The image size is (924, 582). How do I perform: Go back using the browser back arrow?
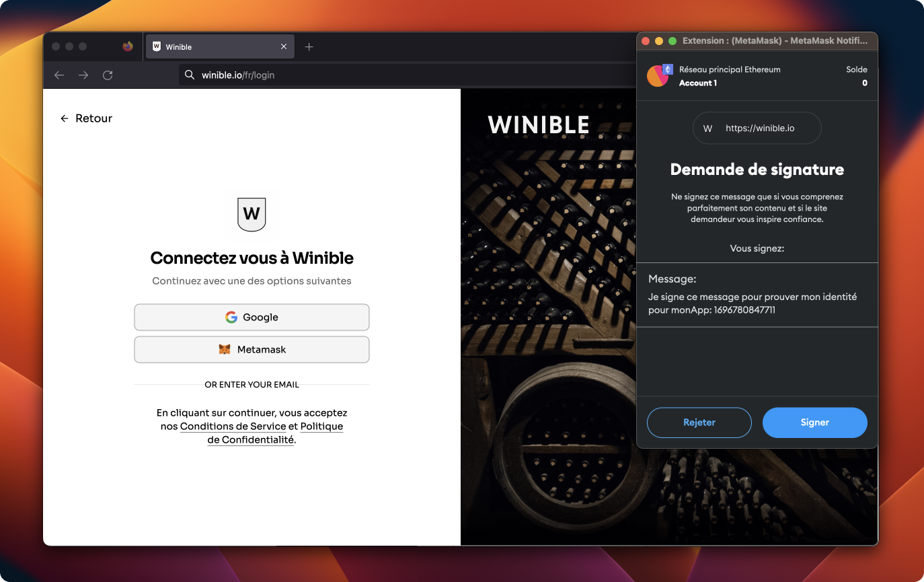[59, 75]
